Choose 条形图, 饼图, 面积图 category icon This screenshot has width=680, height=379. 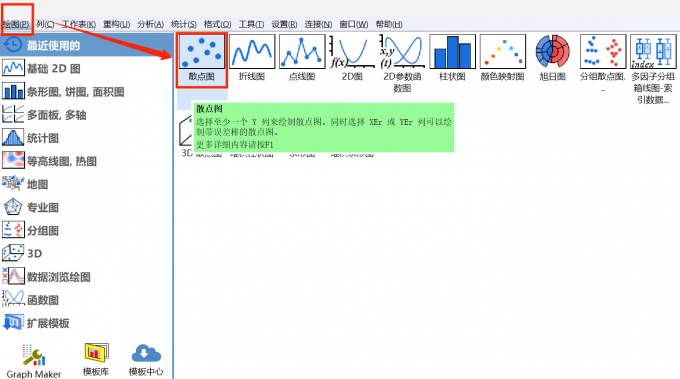click(13, 91)
